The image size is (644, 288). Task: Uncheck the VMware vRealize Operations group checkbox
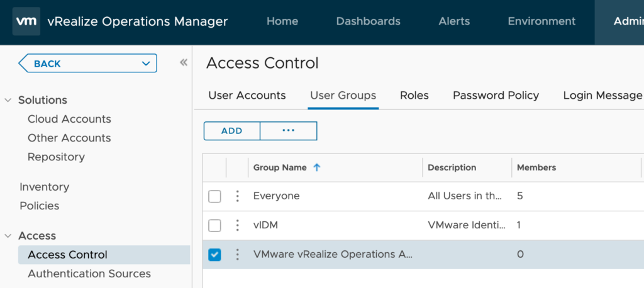coord(214,255)
